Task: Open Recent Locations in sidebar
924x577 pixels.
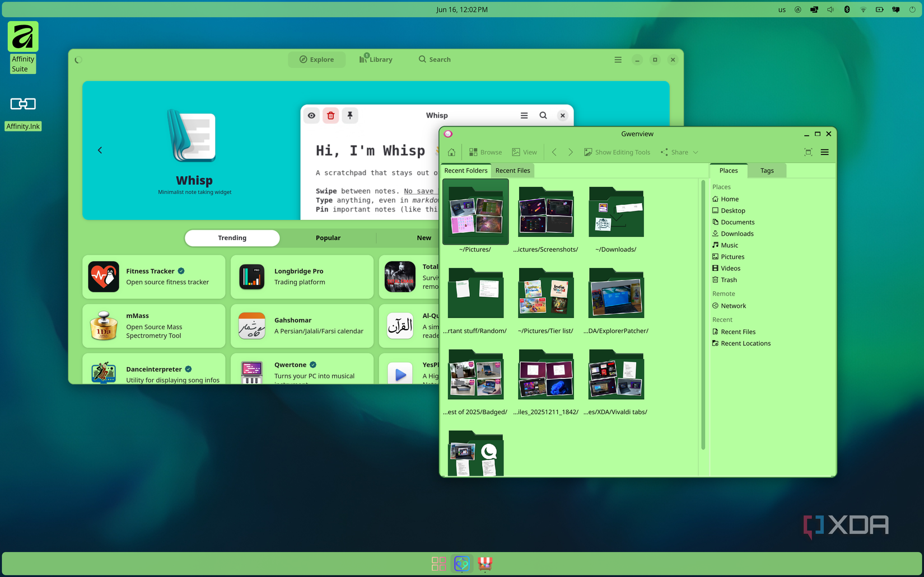Action: 741,344
